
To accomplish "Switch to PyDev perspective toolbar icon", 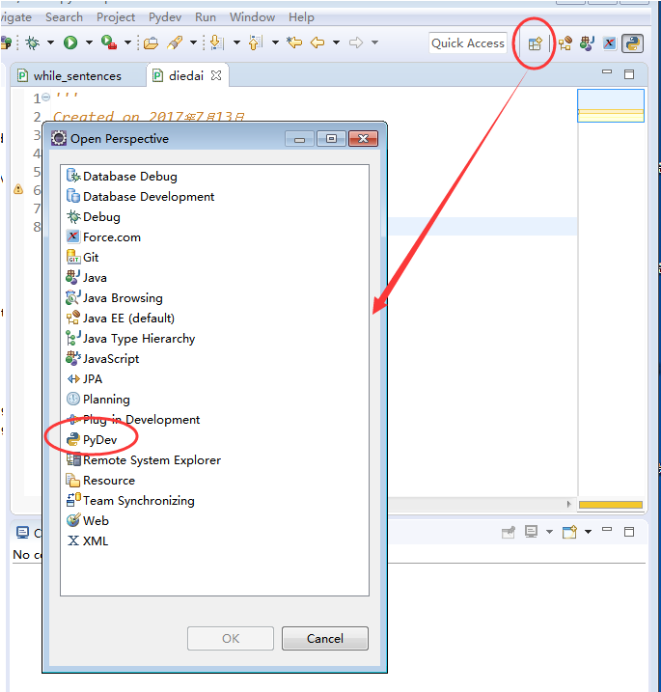I will tap(633, 43).
